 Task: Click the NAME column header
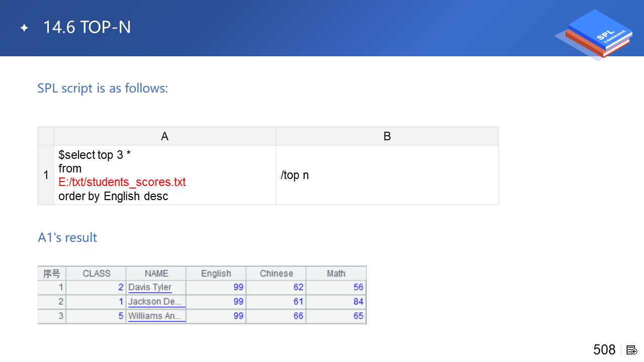click(x=156, y=274)
